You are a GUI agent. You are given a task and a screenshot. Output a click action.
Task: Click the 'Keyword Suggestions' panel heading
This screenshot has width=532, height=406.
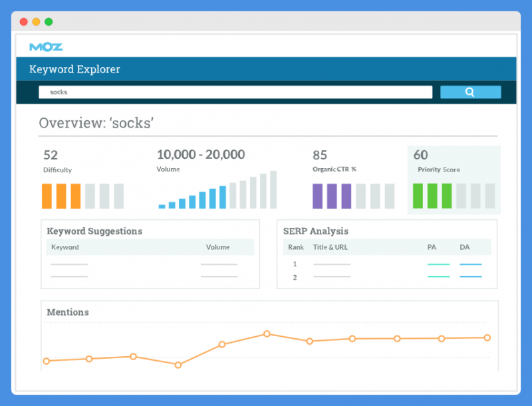click(x=94, y=231)
